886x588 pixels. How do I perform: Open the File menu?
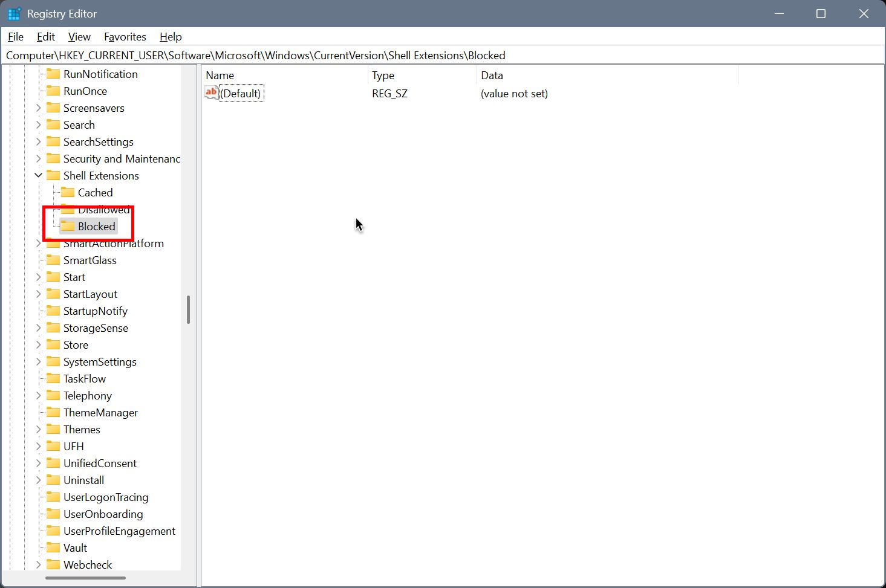coord(16,37)
